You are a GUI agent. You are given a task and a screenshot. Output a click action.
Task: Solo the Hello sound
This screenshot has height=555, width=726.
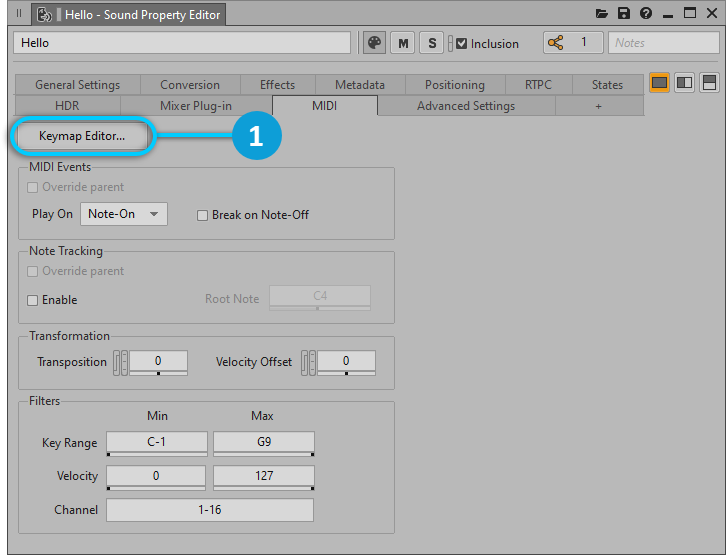(431, 43)
